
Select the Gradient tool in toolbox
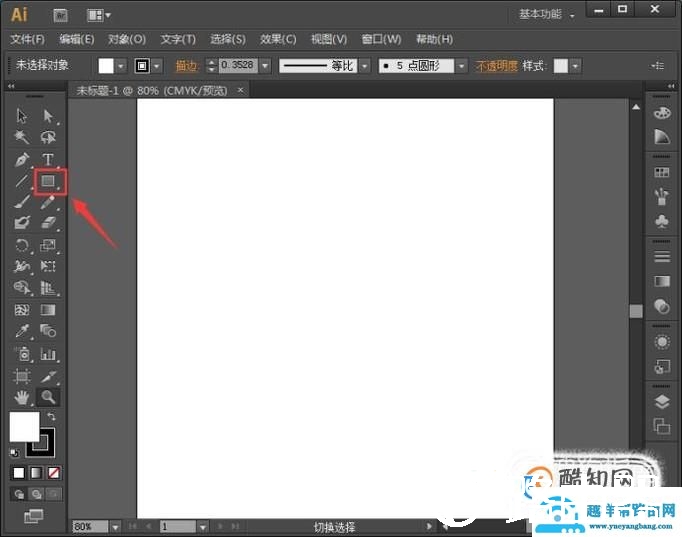pos(48,310)
